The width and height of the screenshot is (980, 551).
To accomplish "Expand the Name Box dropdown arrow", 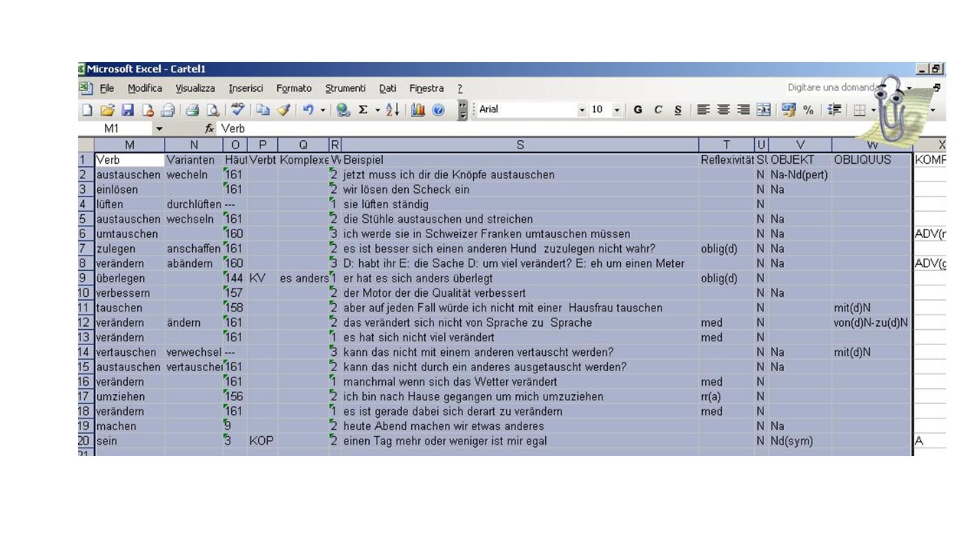I will (x=159, y=129).
